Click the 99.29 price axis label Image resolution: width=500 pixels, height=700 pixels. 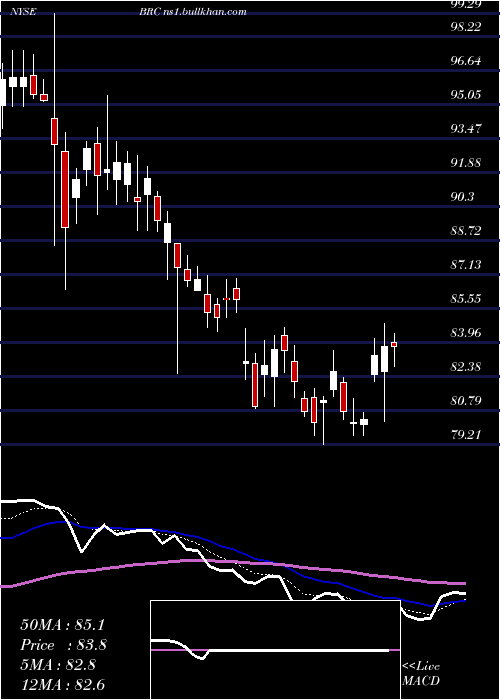464,4
